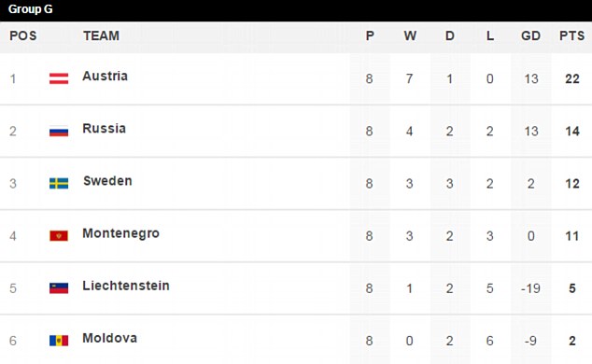Image resolution: width=592 pixels, height=364 pixels.
Task: Sort by the PTS column header
Action: [x=572, y=35]
